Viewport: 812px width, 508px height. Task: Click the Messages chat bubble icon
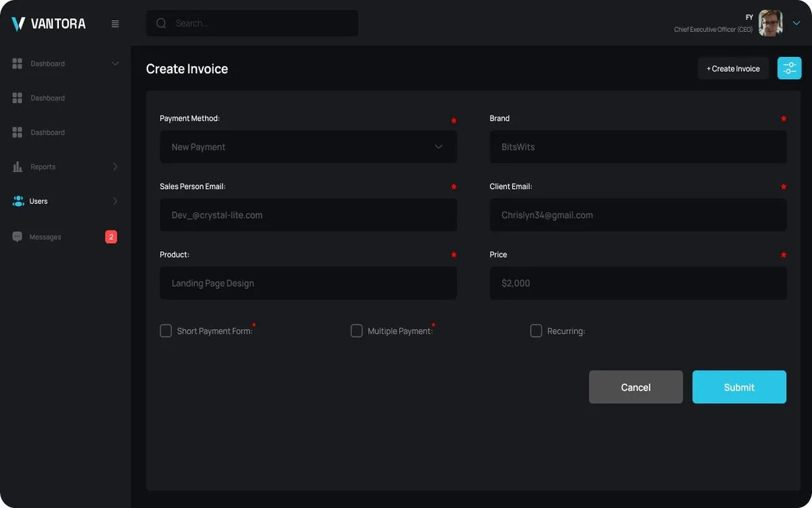tap(18, 237)
